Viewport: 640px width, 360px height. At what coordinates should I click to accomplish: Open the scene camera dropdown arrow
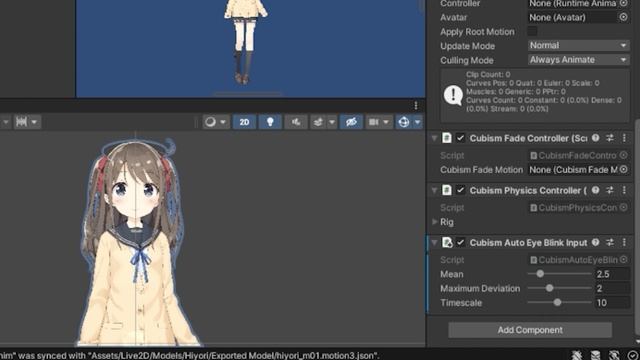click(x=386, y=122)
